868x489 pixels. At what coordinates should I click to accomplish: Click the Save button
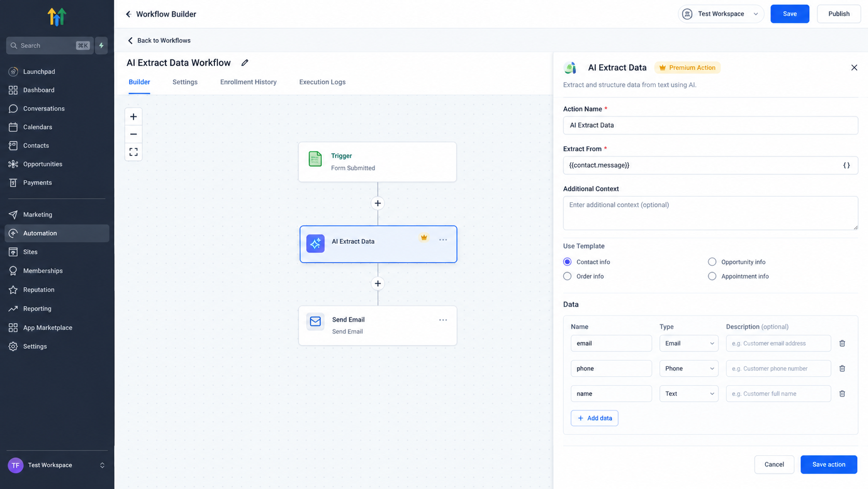(790, 14)
